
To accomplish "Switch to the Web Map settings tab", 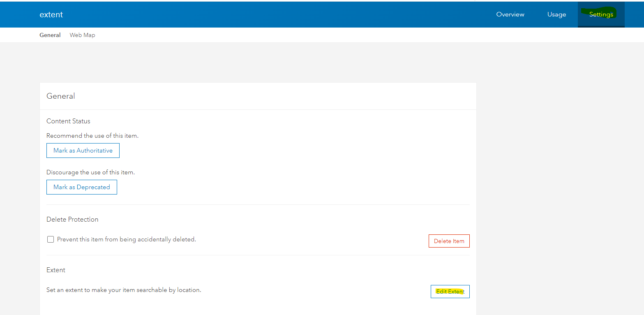I will [82, 35].
